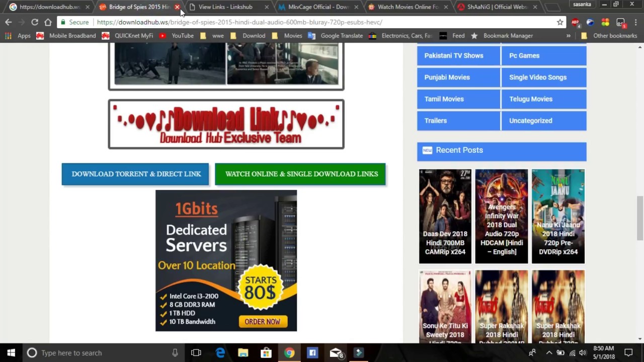
Task: Open Daas Dev 2018 post thumbnail
Action: [x=445, y=216]
